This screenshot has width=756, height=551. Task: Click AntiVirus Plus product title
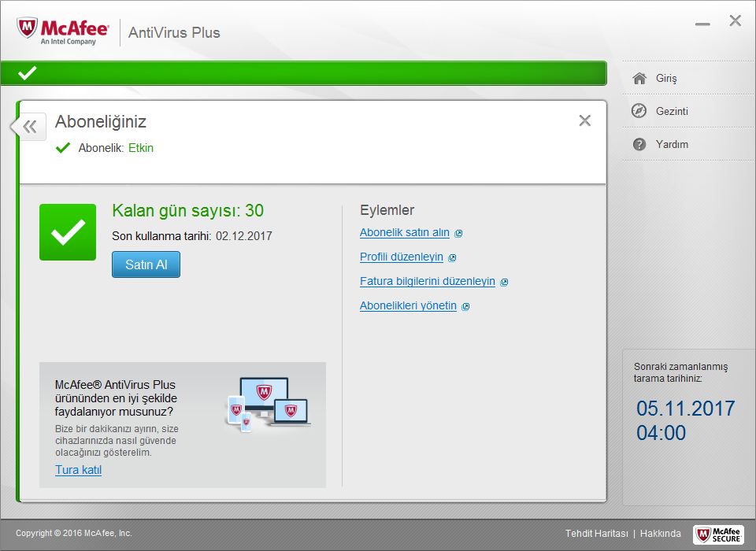click(174, 33)
